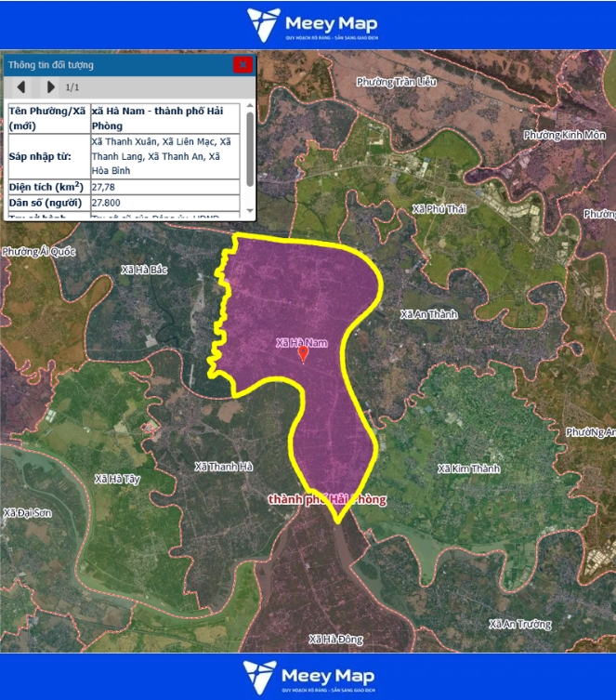Click the Meey Map logo in footer

[308, 677]
